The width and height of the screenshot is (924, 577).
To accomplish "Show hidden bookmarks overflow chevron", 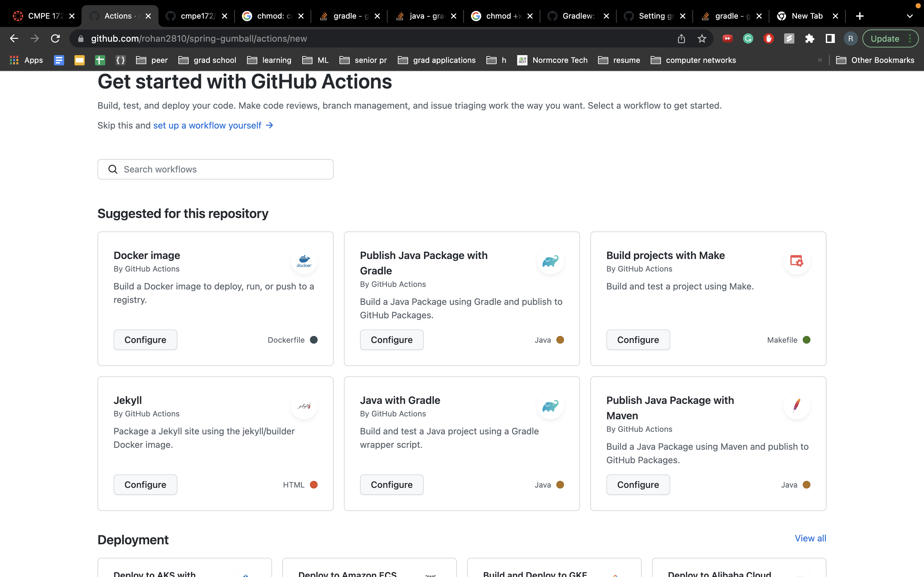I will [820, 60].
